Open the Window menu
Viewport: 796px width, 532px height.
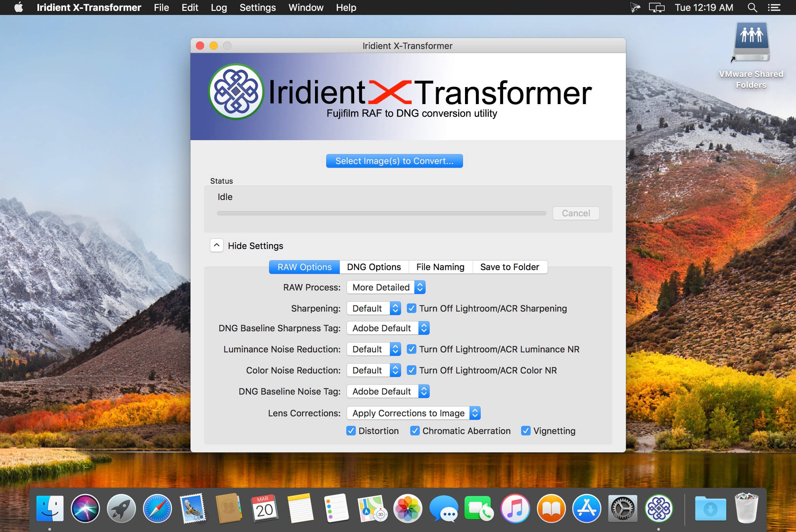[306, 7]
